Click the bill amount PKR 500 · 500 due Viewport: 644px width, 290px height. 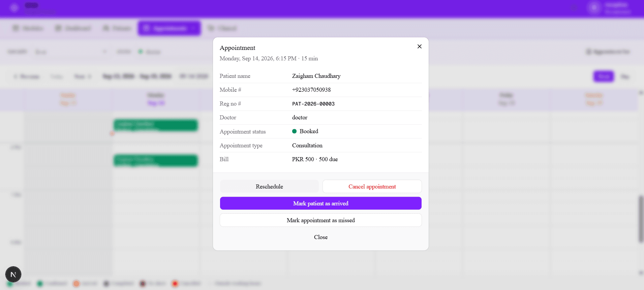(x=315, y=159)
